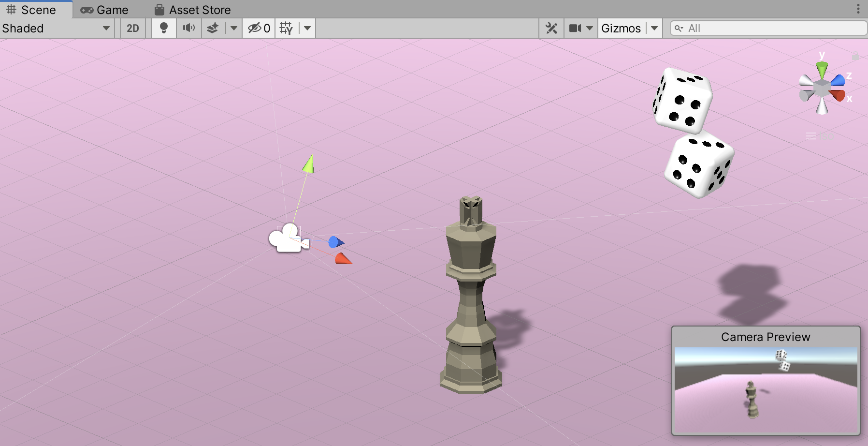Viewport: 868px width, 446px height.
Task: Click the upper-left white cone of orientation gizmo
Action: point(806,80)
